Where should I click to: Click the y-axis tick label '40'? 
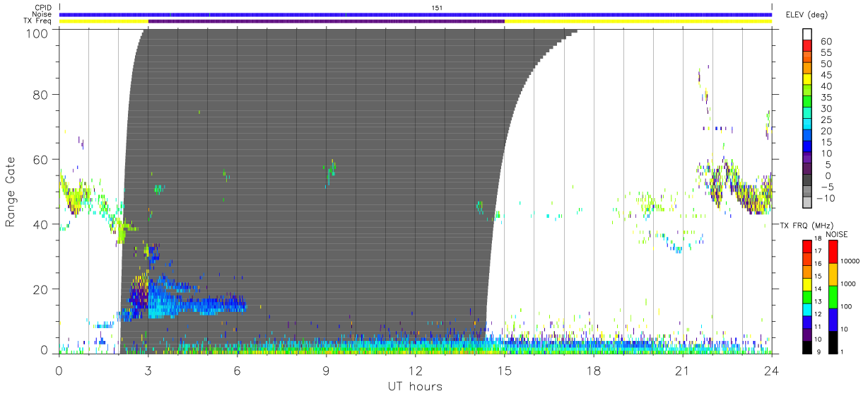[x=40, y=224]
